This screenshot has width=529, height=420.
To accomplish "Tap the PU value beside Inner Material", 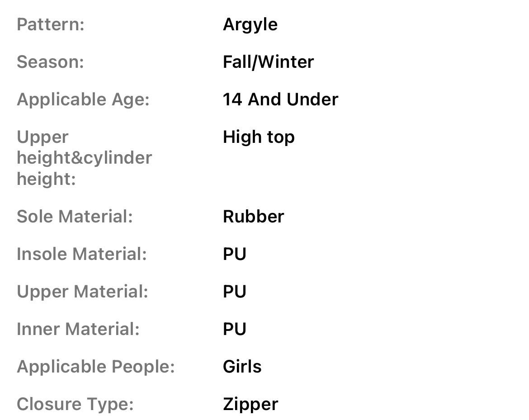I will tap(235, 329).
